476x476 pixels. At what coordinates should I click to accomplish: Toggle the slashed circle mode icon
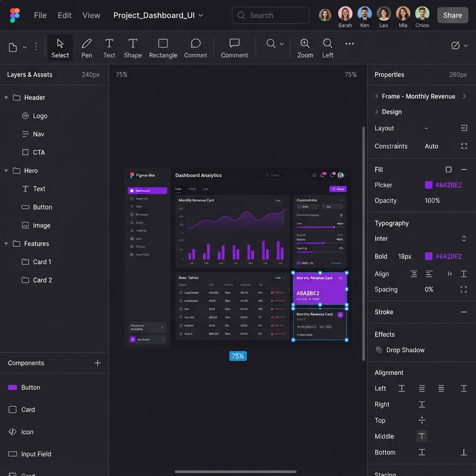455,46
